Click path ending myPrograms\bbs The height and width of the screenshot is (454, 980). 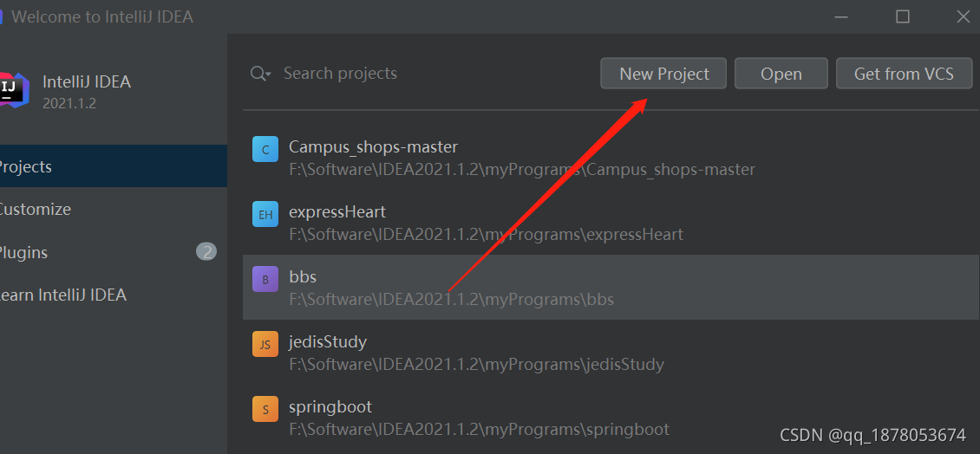[451, 300]
